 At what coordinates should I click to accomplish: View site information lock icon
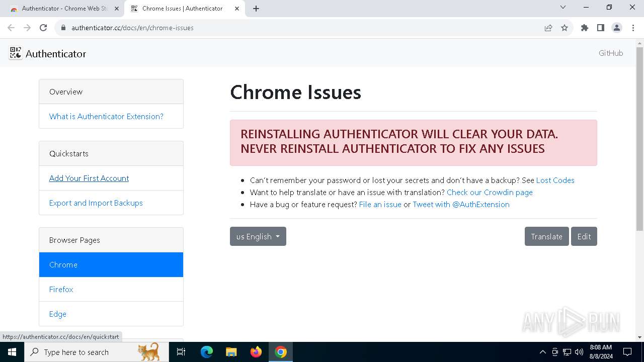pyautogui.click(x=63, y=28)
